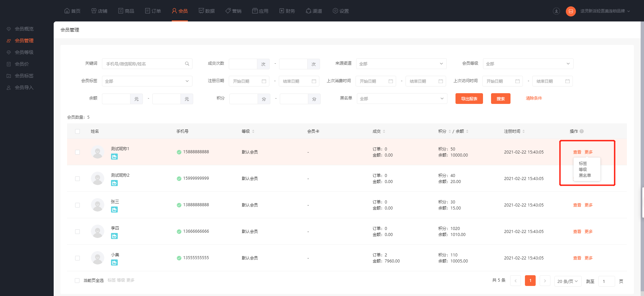Click calendar icon of 注册日期 end date
This screenshot has height=296, width=644.
coord(314,81)
